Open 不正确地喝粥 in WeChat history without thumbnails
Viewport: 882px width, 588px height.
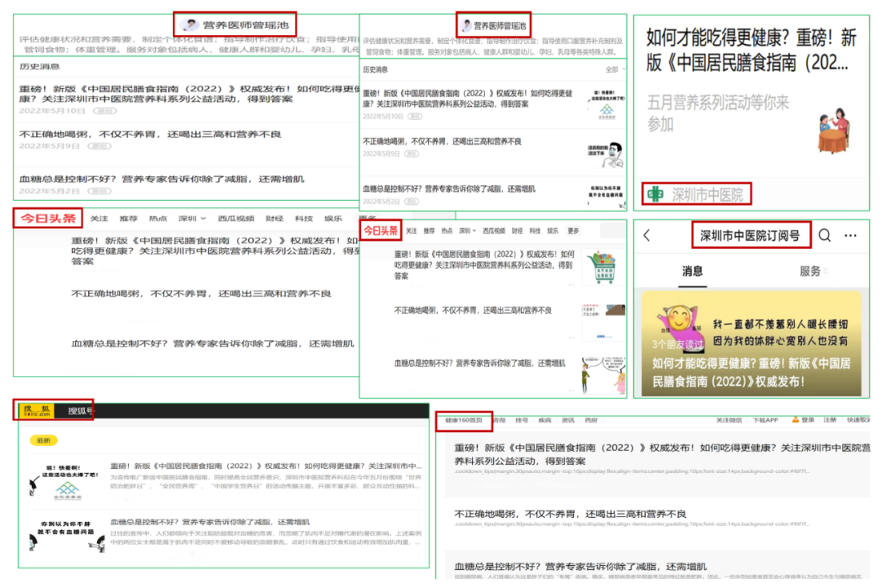149,135
